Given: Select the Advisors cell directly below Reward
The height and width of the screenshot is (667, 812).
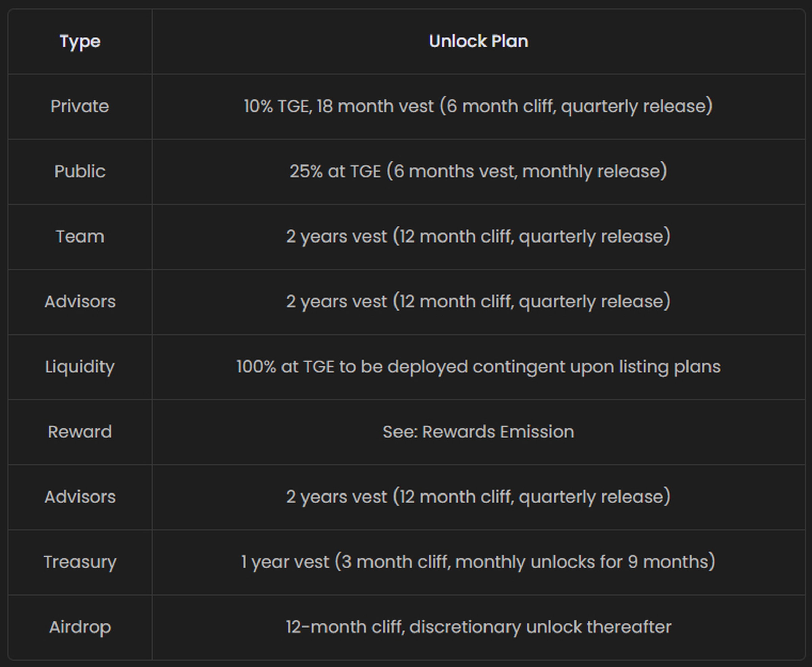Looking at the screenshot, I should [x=80, y=497].
